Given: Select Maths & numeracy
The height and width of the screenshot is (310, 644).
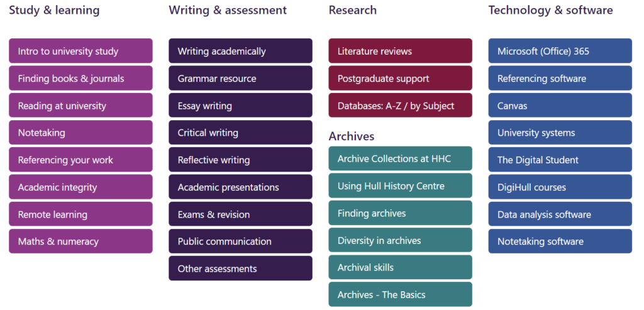Looking at the screenshot, I should pyautogui.click(x=80, y=241).
